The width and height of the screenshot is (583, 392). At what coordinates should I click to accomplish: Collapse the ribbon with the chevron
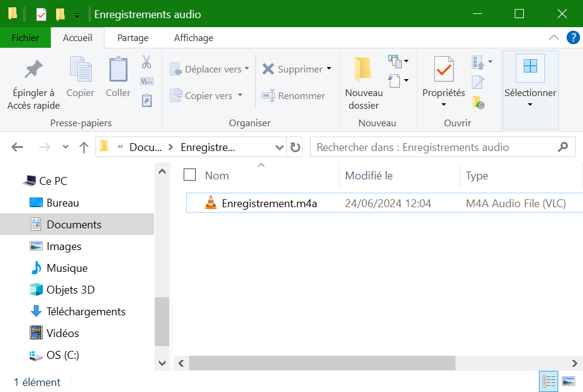point(554,37)
